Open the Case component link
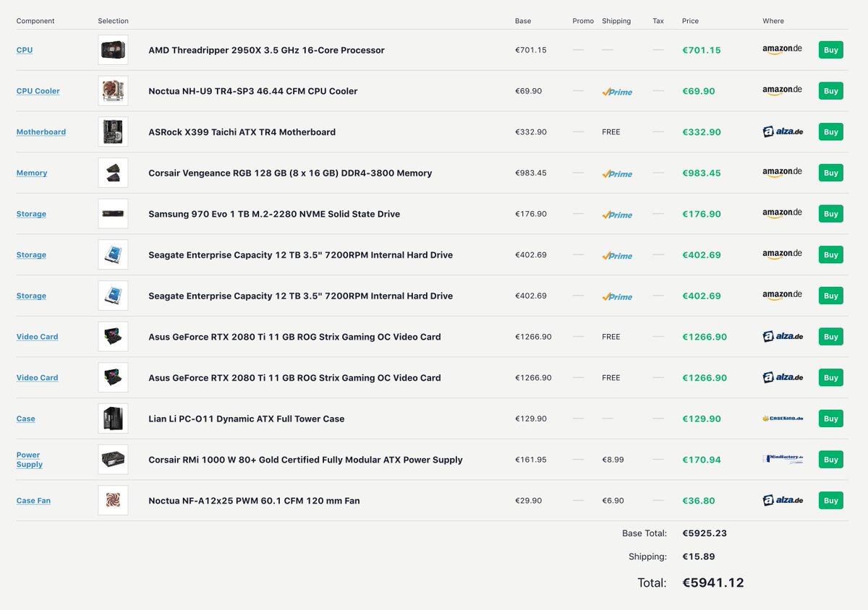This screenshot has height=610, width=868. click(26, 418)
